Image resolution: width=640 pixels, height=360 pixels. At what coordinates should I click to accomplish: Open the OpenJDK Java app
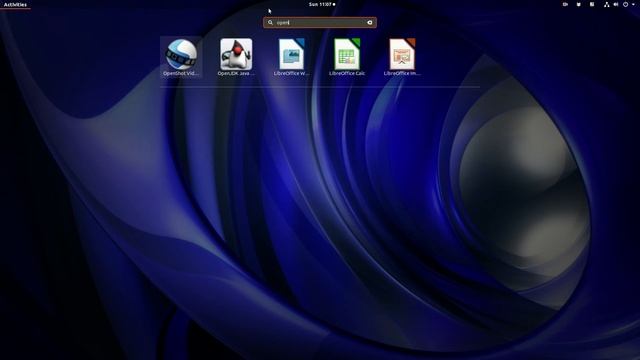(236, 57)
